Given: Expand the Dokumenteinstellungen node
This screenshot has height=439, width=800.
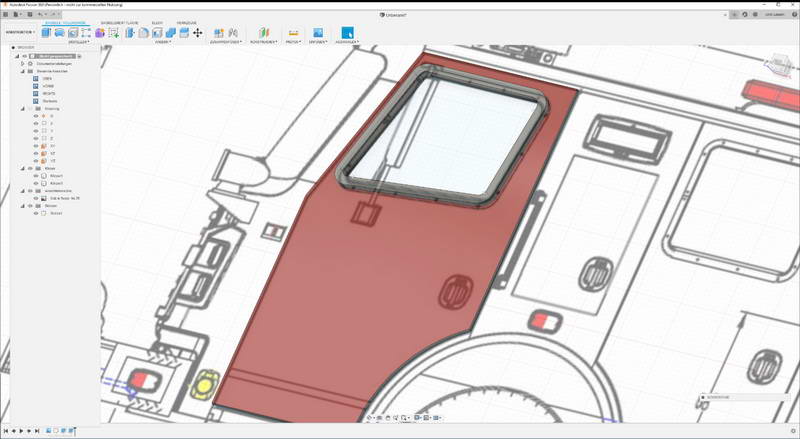Looking at the screenshot, I should pyautogui.click(x=22, y=64).
